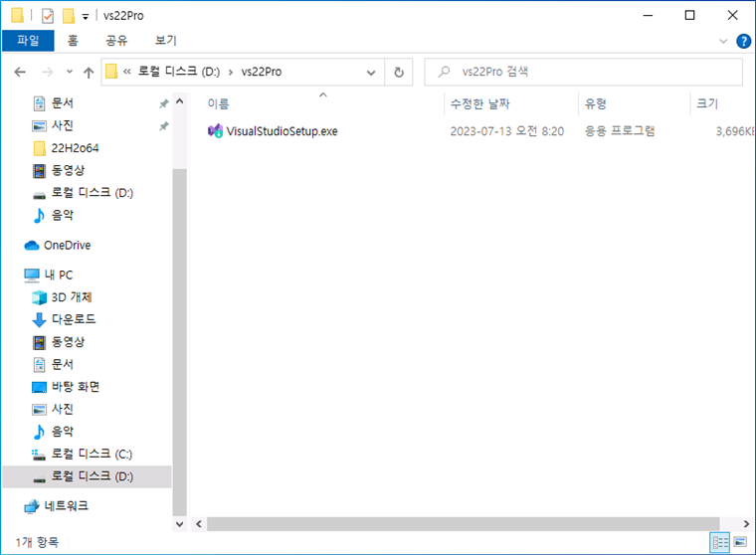Go back with the left arrow

pos(20,73)
